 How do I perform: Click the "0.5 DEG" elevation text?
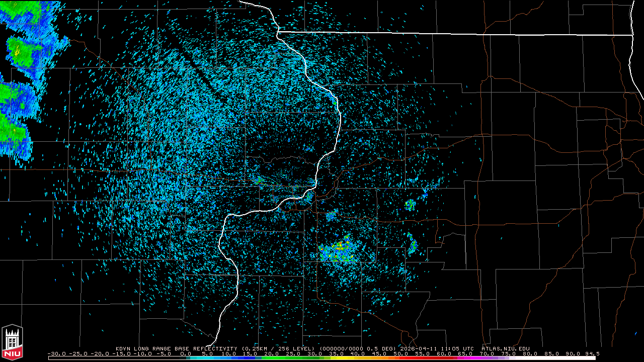(381, 348)
